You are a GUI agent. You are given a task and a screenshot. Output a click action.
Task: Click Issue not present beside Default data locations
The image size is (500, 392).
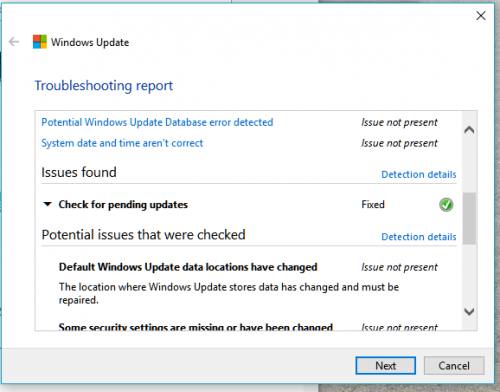(399, 267)
